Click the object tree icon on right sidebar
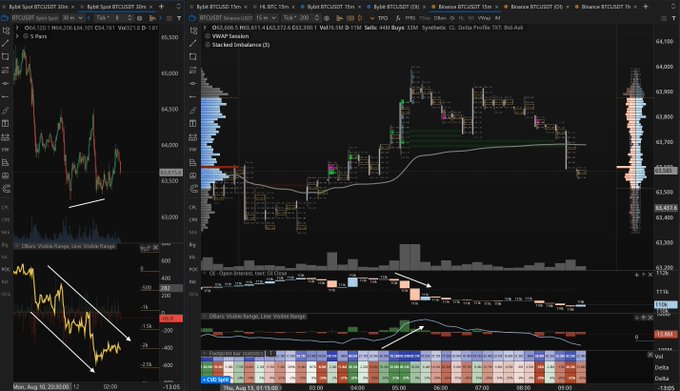The width and height of the screenshot is (680, 391). pyautogui.click(x=193, y=31)
